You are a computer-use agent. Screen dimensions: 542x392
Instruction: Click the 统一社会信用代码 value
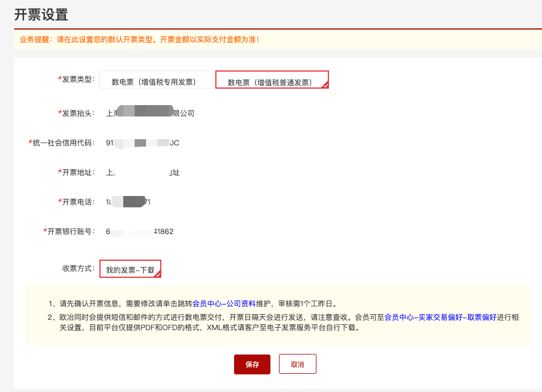point(143,143)
